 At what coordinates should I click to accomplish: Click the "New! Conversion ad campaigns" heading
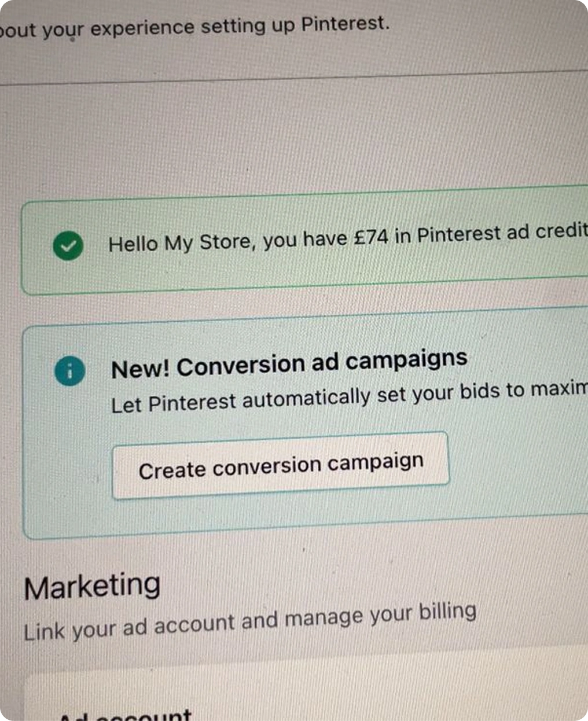(x=289, y=365)
